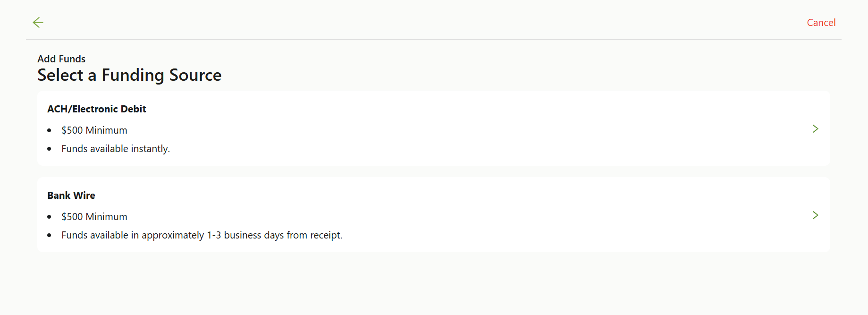Image resolution: width=868 pixels, height=315 pixels.
Task: Click empty area below the Bank Wire card
Action: (434, 283)
